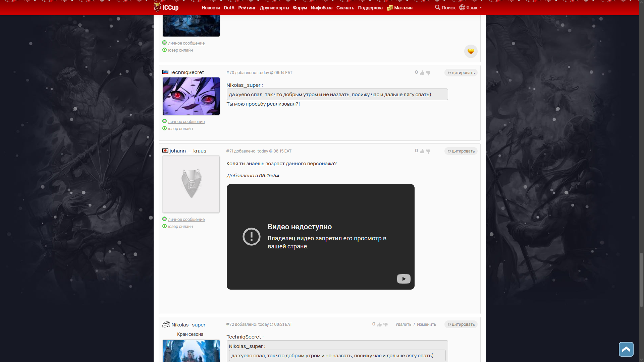Image resolution: width=644 pixels, height=362 pixels.
Task: Like johann-_-kraus post #71
Action: point(422,151)
